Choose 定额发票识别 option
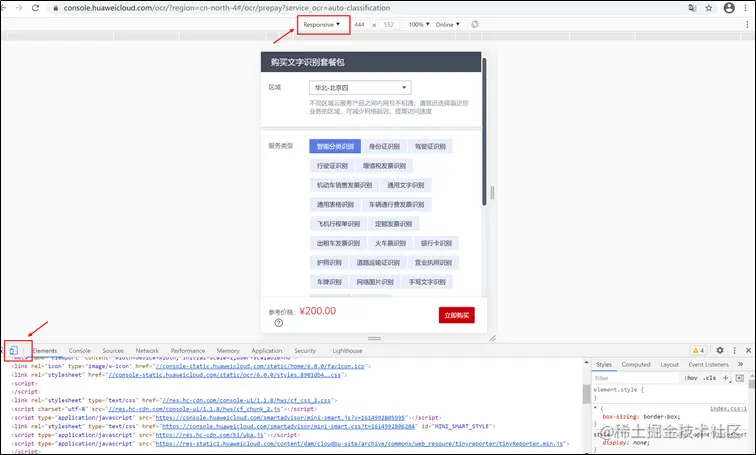Image resolution: width=756 pixels, height=455 pixels. (x=393, y=224)
